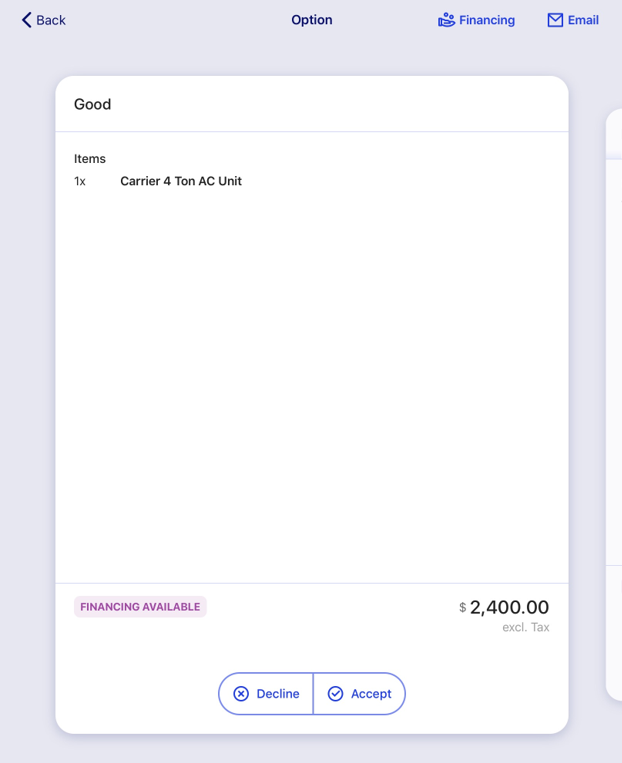Select the Carrier 4 Ton AC Unit item

(x=181, y=181)
